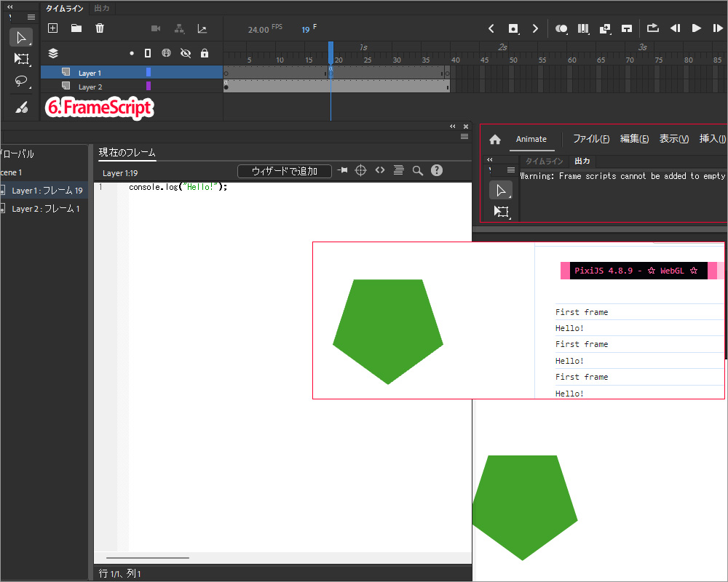Toggle lock all layers padlock icon
728x582 pixels.
point(205,53)
